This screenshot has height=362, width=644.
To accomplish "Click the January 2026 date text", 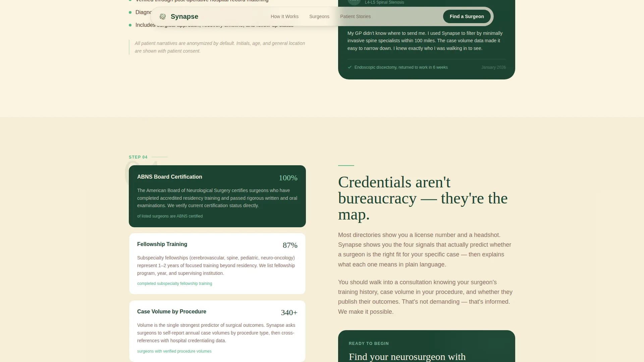I will point(493,67).
